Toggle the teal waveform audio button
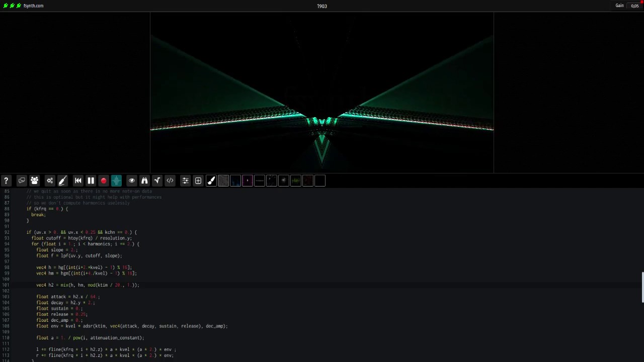The height and width of the screenshot is (362, 644). coord(116,180)
